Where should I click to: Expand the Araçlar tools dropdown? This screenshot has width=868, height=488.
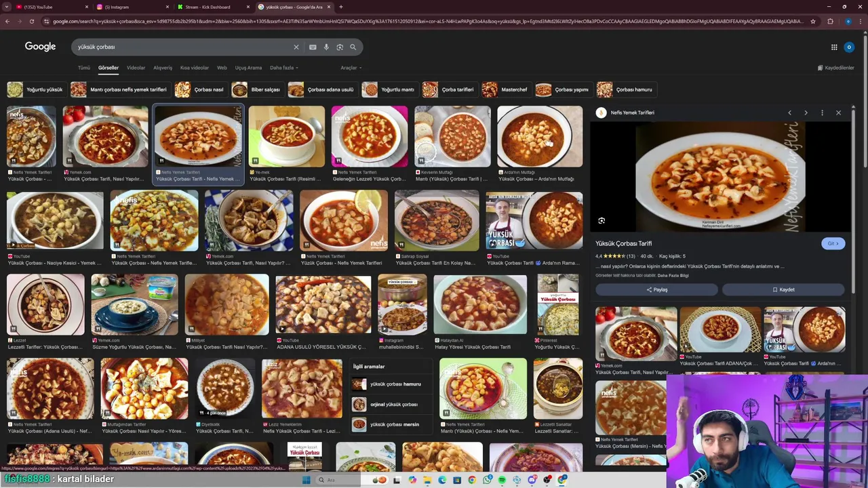coord(351,68)
